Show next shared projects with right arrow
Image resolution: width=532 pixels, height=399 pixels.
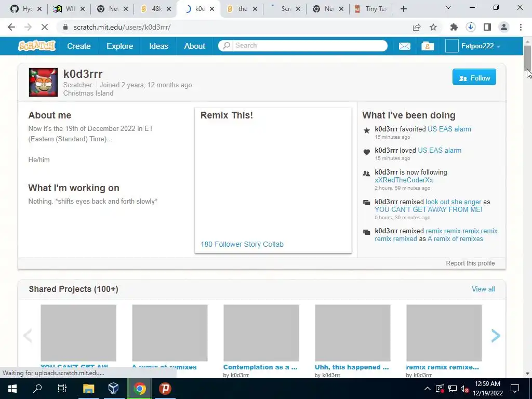point(495,336)
